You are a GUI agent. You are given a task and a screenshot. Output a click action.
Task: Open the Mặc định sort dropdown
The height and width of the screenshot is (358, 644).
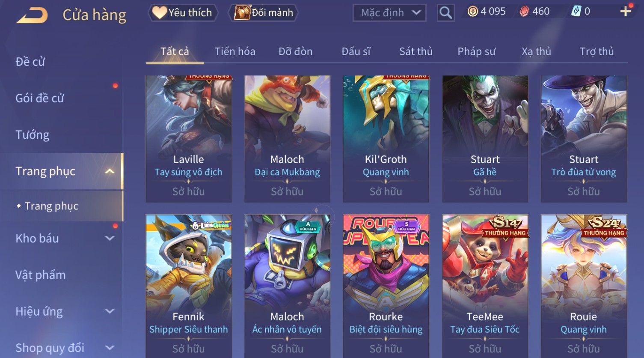pyautogui.click(x=389, y=13)
